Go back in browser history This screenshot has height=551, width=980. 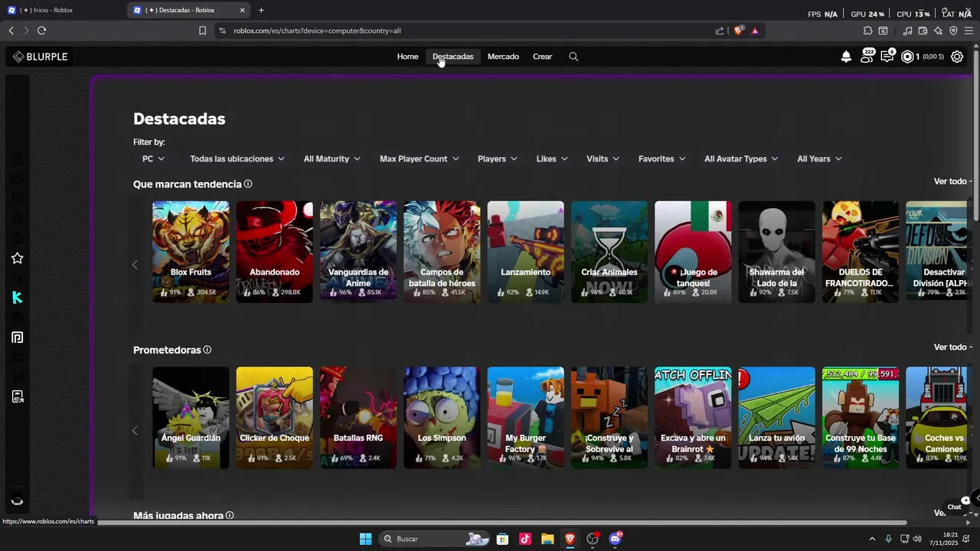(11, 31)
